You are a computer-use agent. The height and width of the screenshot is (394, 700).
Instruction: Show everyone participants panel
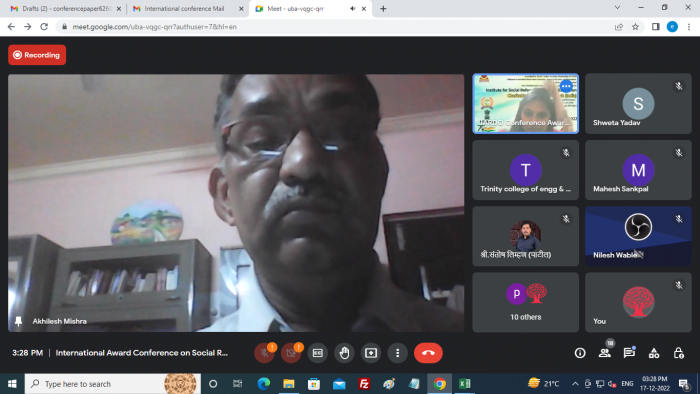[605, 353]
